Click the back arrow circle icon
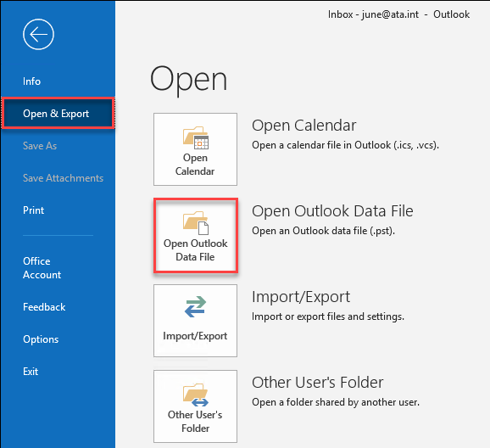 click(x=38, y=35)
